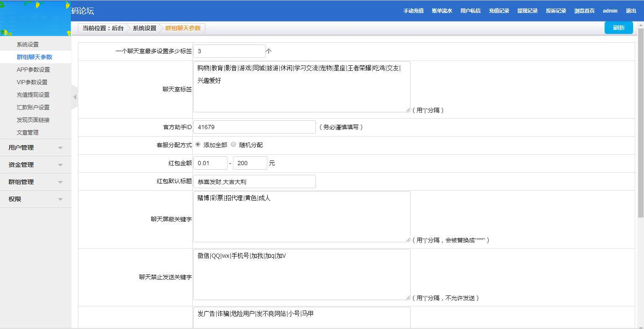The image size is (644, 329).
Task: Open 投诉记录 from the top bar
Action: click(556, 10)
